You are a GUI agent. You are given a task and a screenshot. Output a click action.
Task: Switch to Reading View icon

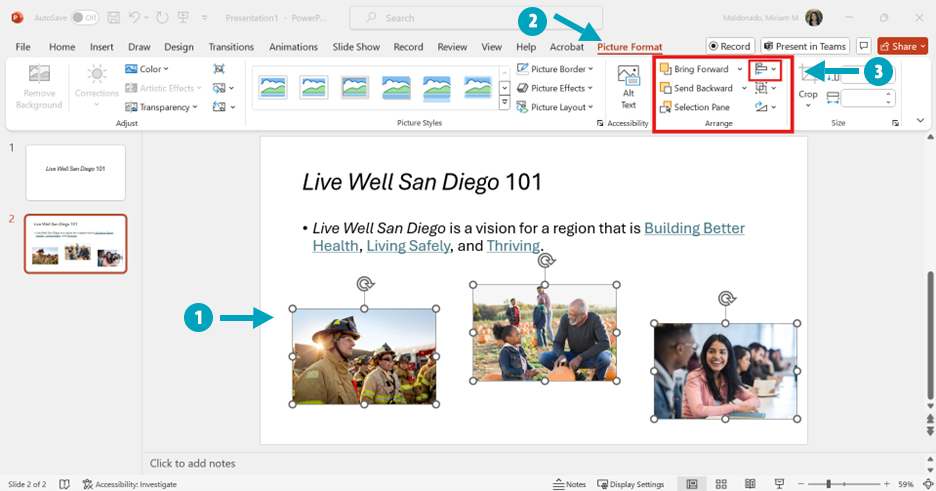[750, 484]
